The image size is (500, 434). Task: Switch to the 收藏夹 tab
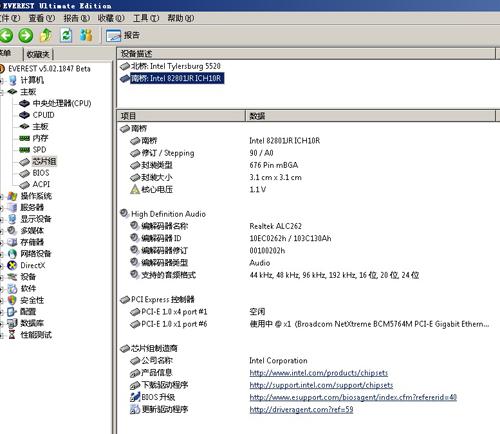click(38, 54)
